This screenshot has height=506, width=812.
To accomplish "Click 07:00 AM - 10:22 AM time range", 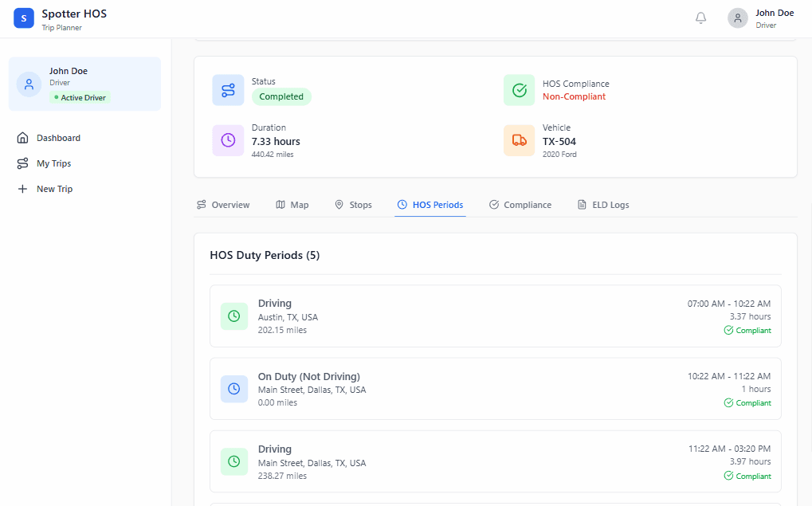I will (728, 304).
